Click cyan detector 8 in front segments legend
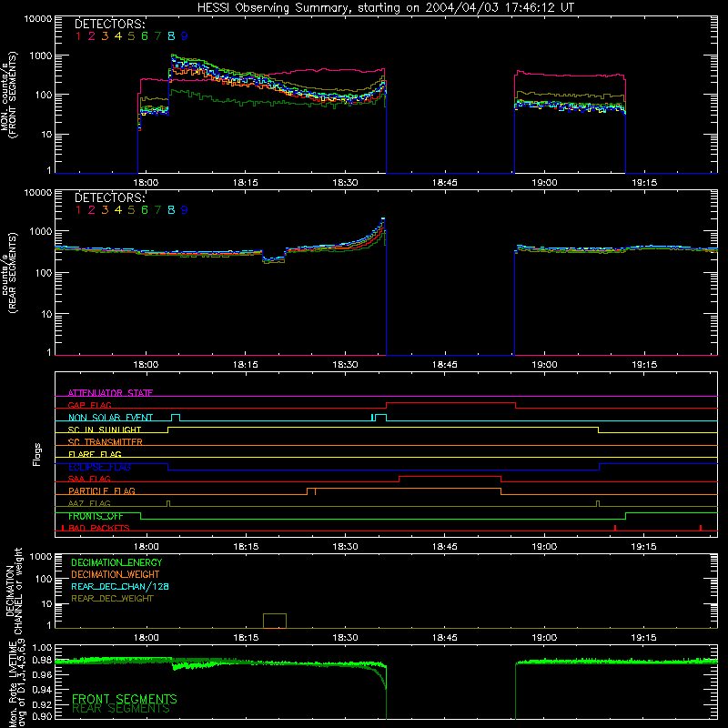Image resolution: width=728 pixels, height=728 pixels. (171, 36)
